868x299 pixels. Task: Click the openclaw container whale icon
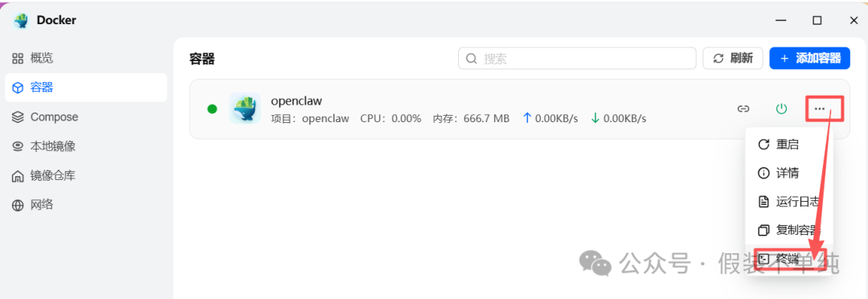[244, 109]
